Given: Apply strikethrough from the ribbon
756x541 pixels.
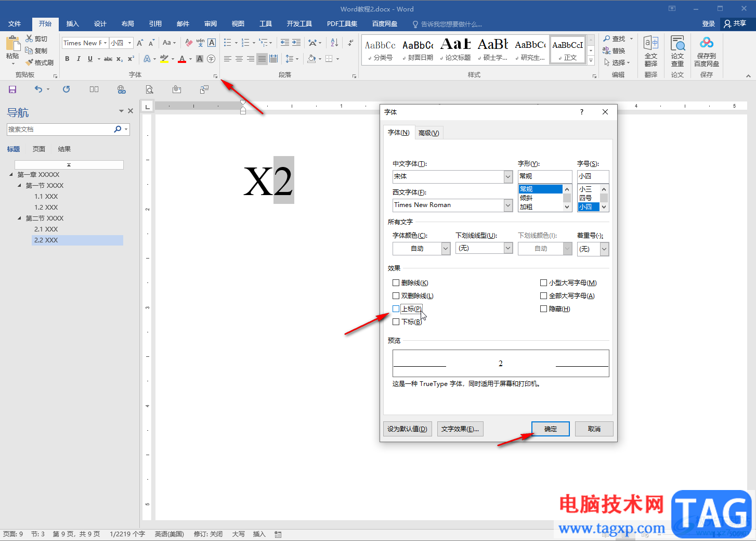Looking at the screenshot, I should coord(108,59).
